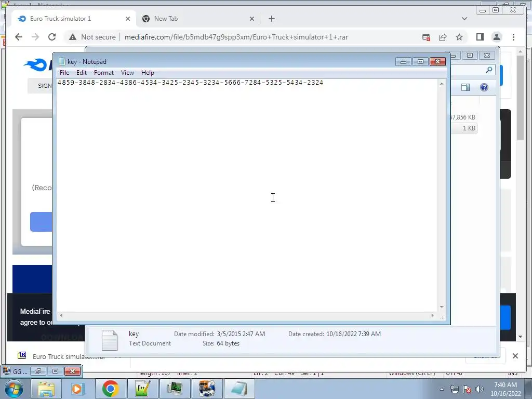Close the New Tab tab
This screenshot has width=532, height=399.
252,19
